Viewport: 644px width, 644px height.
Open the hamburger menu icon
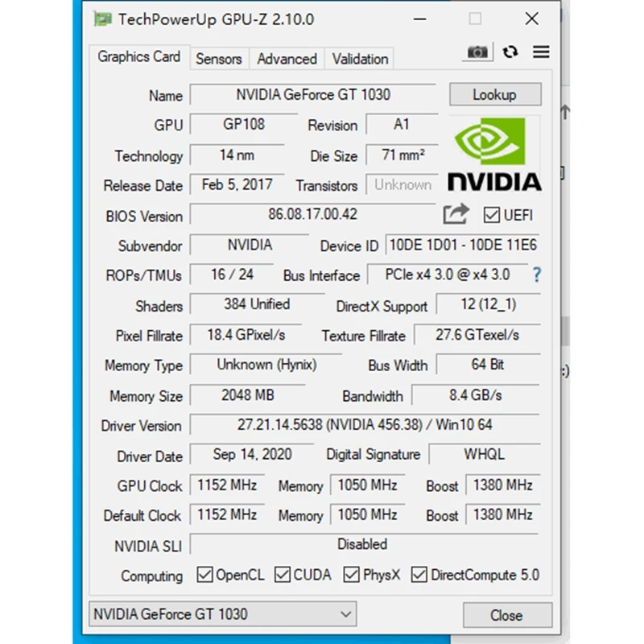pyautogui.click(x=541, y=52)
